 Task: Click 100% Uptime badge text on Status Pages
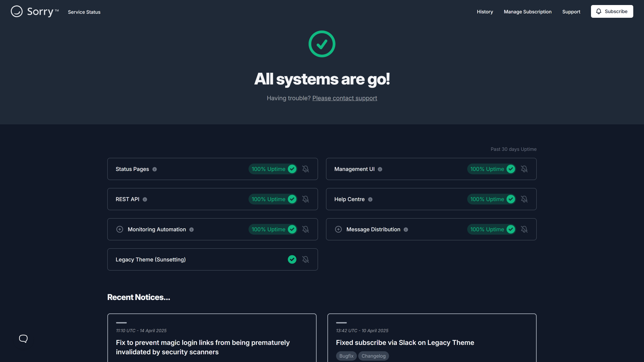(268, 169)
